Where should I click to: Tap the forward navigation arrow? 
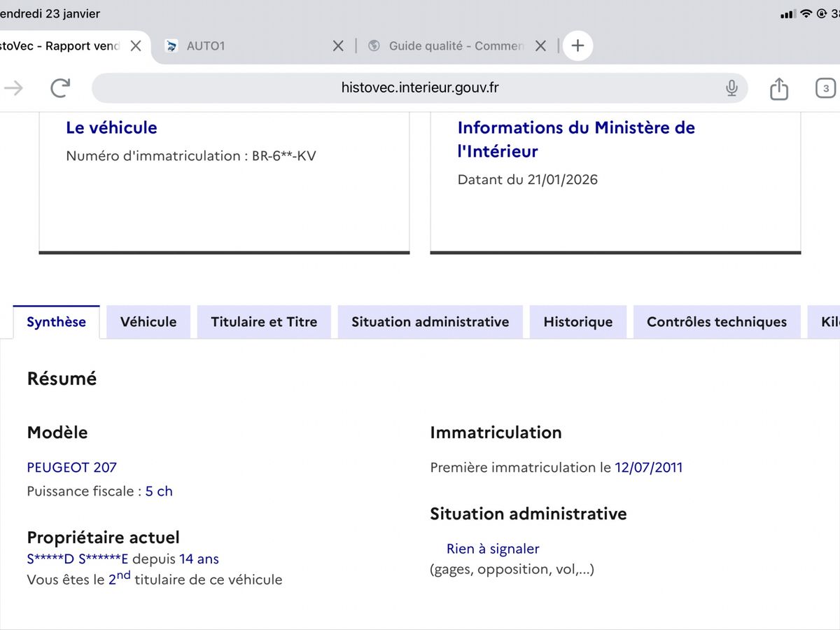[x=14, y=87]
